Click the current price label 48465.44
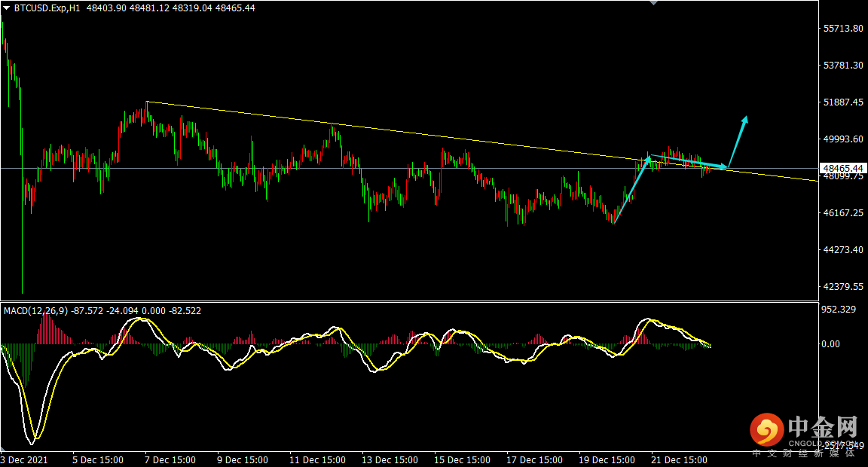 click(x=843, y=168)
